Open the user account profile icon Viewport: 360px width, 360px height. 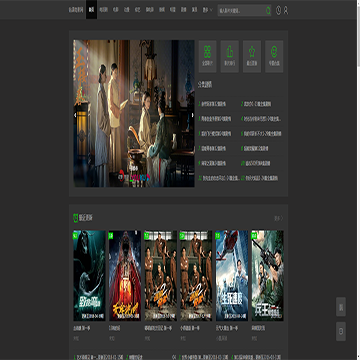pyautogui.click(x=286, y=11)
